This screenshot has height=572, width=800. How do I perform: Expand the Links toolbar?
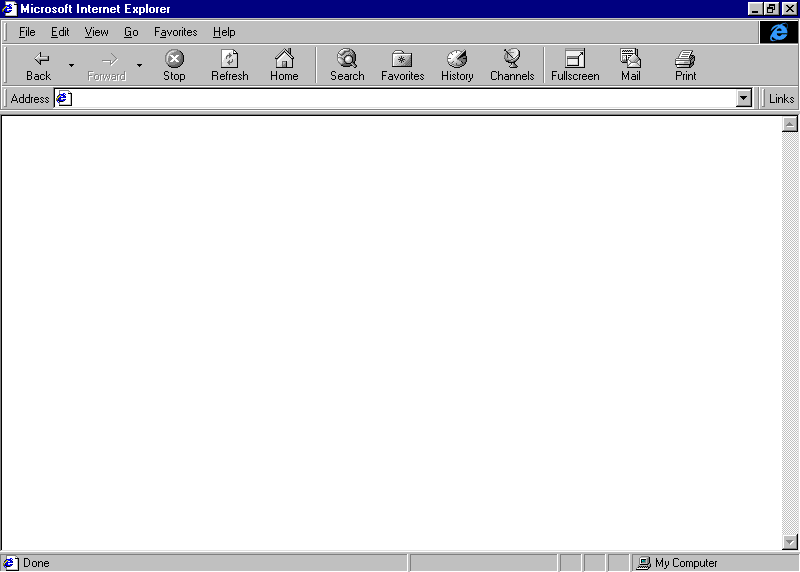point(781,98)
